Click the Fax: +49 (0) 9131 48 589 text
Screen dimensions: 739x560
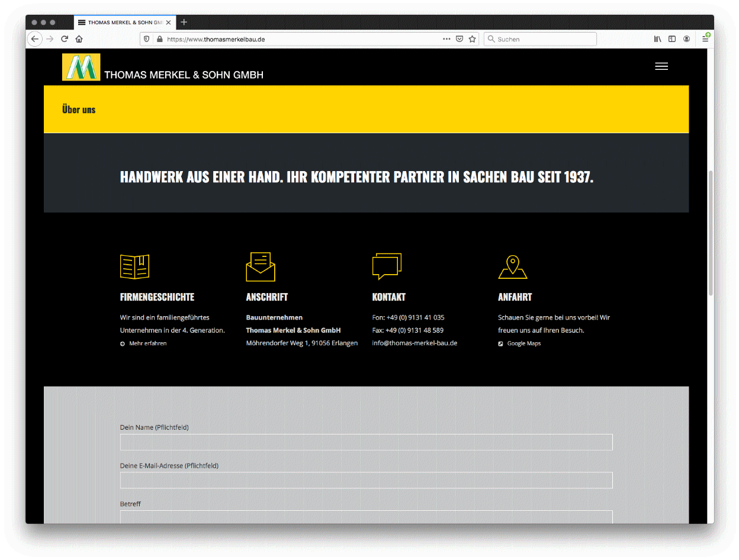[408, 330]
